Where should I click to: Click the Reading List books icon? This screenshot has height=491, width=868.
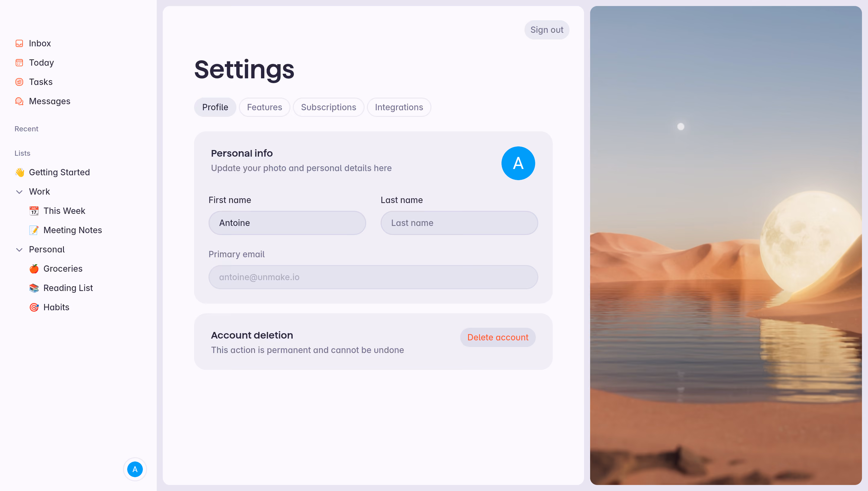click(34, 288)
